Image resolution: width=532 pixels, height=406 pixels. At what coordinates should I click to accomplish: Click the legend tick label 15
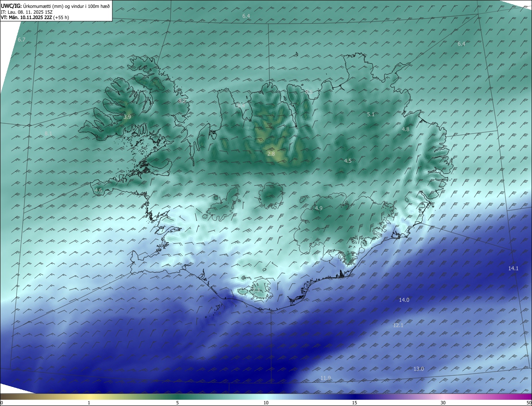[x=355, y=403]
